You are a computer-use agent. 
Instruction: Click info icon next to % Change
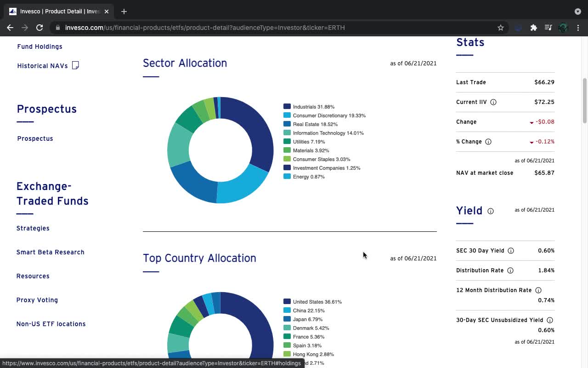coord(488,142)
